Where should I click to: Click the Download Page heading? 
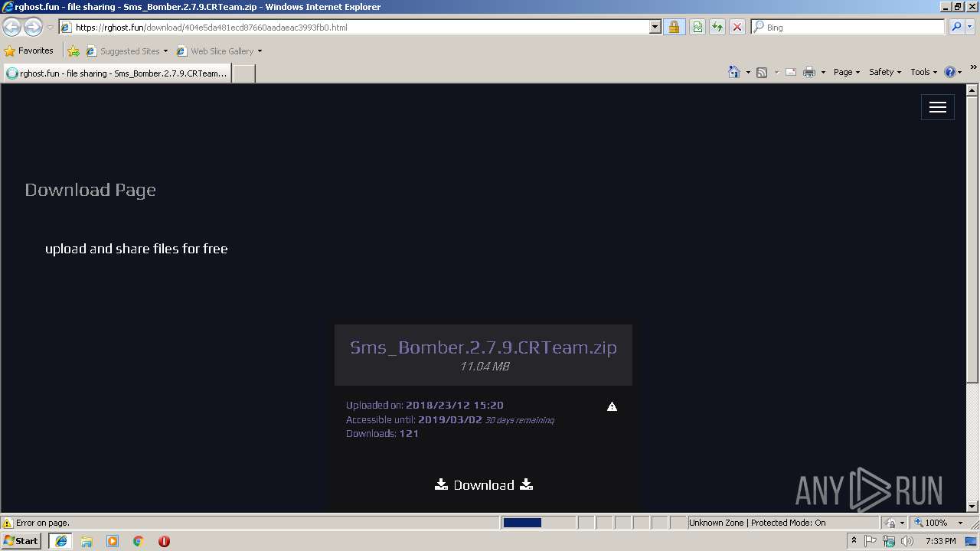[90, 190]
